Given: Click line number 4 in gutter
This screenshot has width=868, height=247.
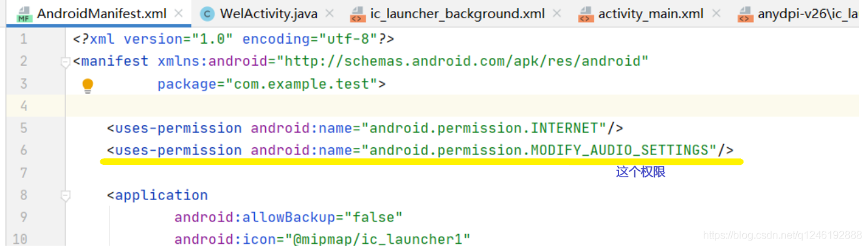Looking at the screenshot, I should 23,106.
